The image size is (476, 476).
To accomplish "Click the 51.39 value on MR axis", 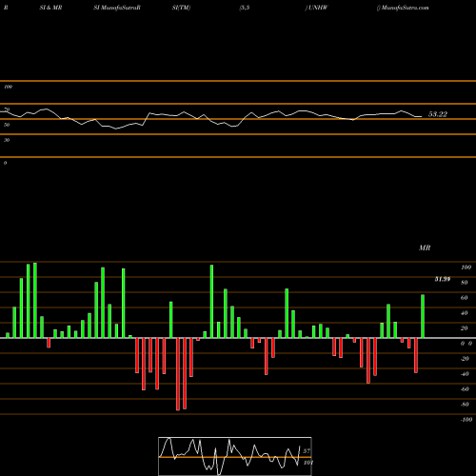I will coord(443,279).
